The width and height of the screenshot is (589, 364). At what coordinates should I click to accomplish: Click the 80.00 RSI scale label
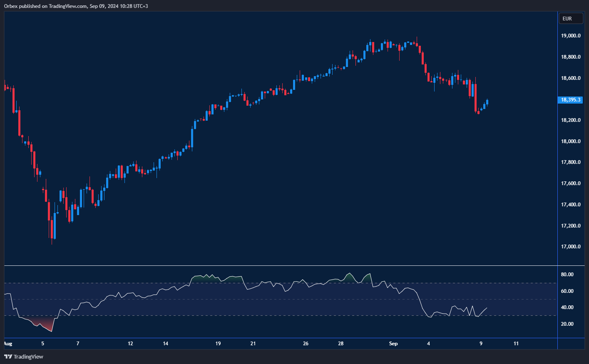pos(567,275)
